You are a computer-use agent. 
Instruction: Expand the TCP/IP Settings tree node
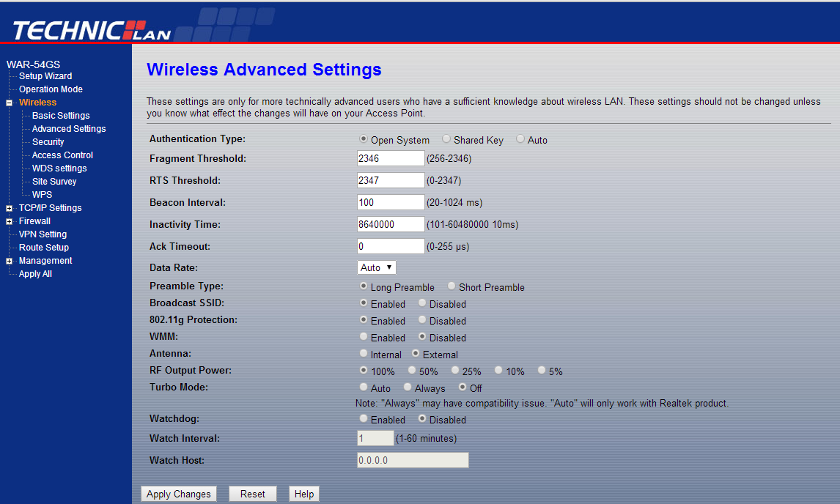point(9,208)
